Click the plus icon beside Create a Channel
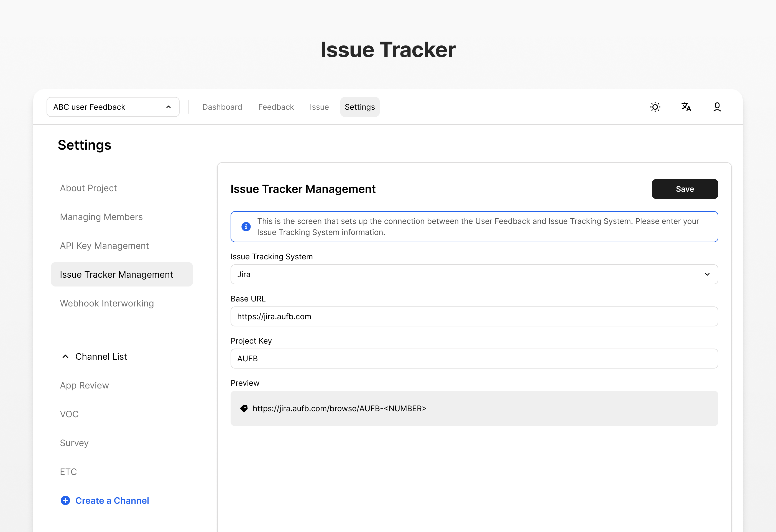The image size is (776, 532). (65, 500)
